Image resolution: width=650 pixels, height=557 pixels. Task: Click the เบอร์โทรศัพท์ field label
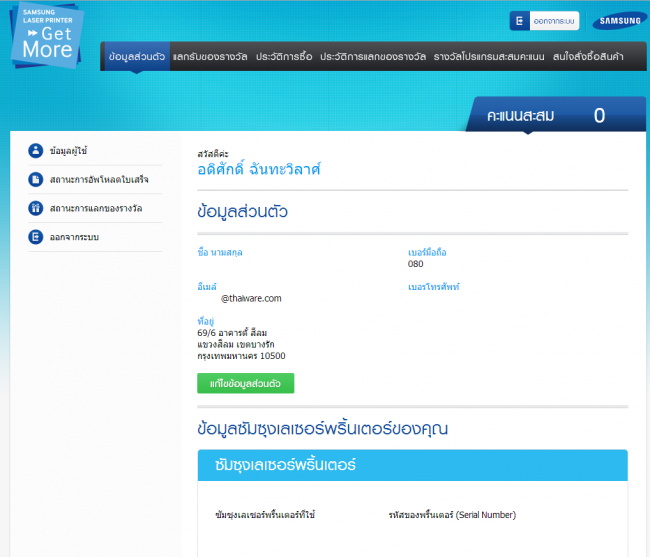click(434, 287)
